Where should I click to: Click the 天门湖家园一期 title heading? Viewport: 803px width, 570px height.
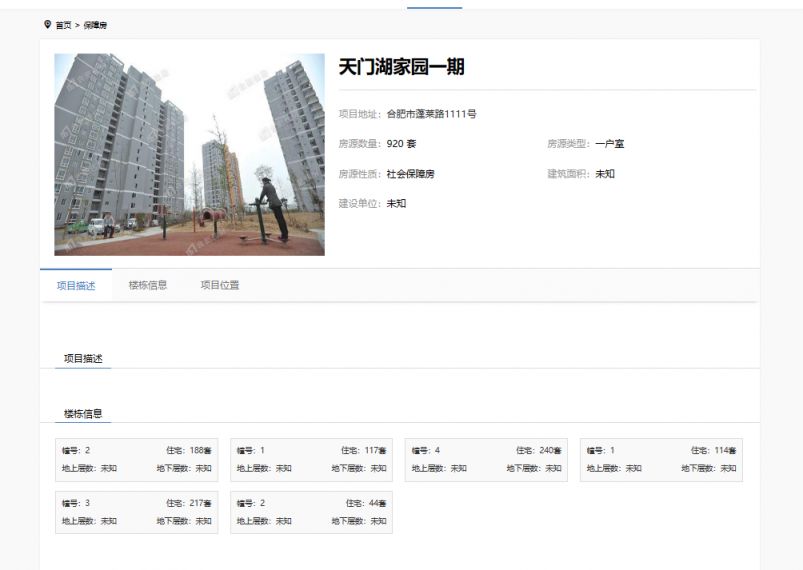click(402, 67)
